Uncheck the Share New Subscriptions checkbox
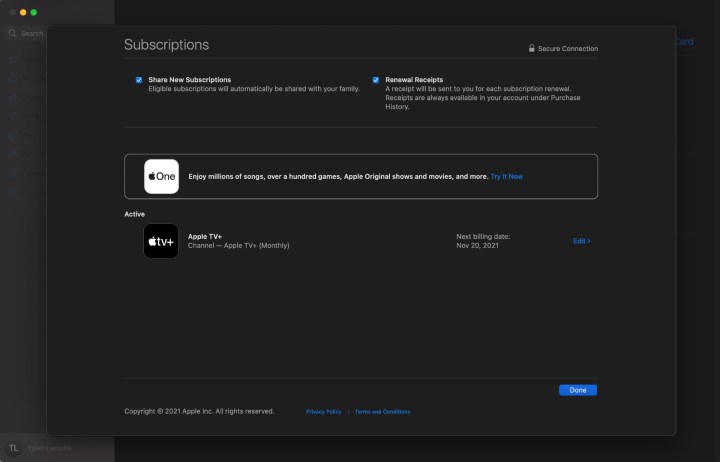 [x=139, y=80]
